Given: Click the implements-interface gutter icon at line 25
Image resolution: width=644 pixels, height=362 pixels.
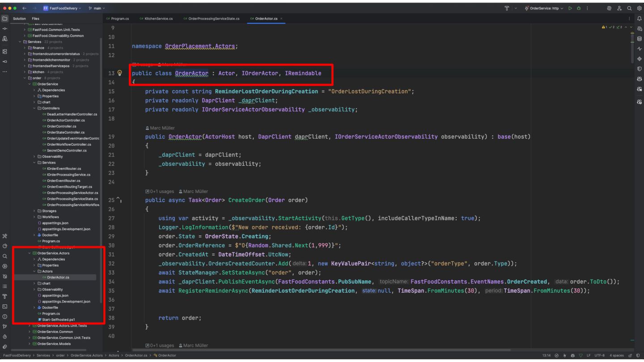Looking at the screenshot, I should click(119, 200).
